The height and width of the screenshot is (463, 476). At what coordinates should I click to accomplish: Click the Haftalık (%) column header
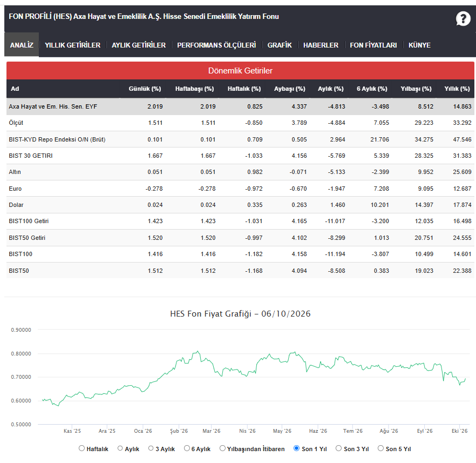click(244, 89)
